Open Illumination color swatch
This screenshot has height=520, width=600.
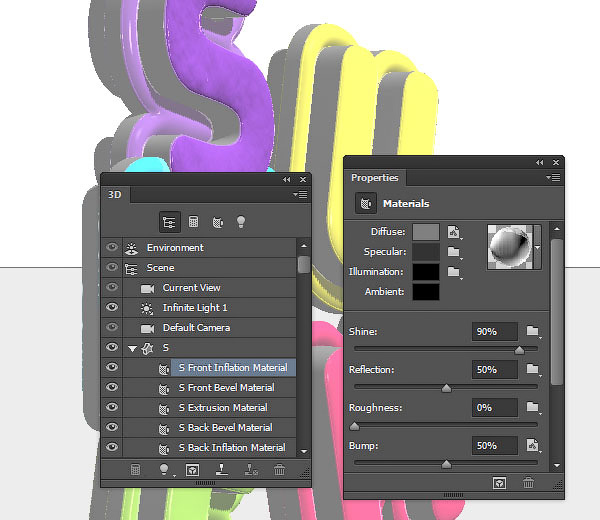click(x=426, y=272)
